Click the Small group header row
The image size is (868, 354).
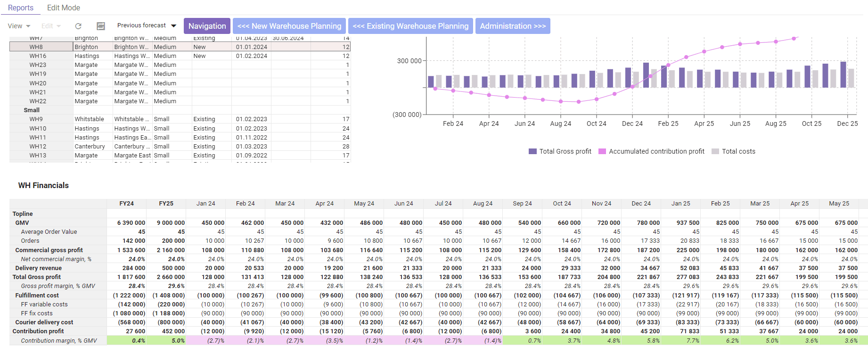point(32,110)
